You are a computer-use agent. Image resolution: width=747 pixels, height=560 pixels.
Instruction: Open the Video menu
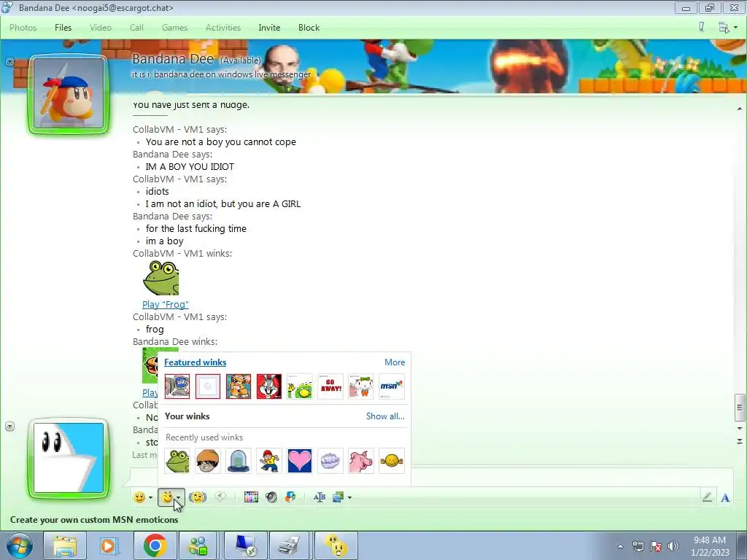(x=101, y=28)
